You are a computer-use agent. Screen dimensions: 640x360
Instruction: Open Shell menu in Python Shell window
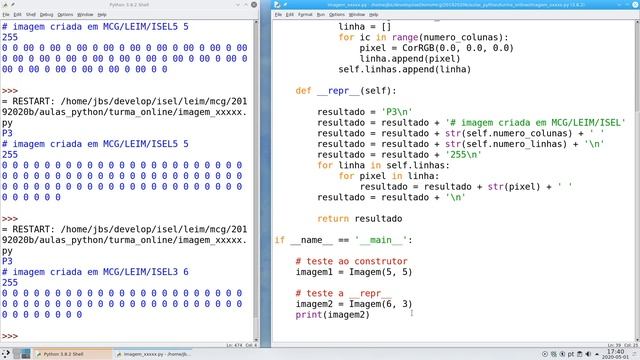[31, 15]
